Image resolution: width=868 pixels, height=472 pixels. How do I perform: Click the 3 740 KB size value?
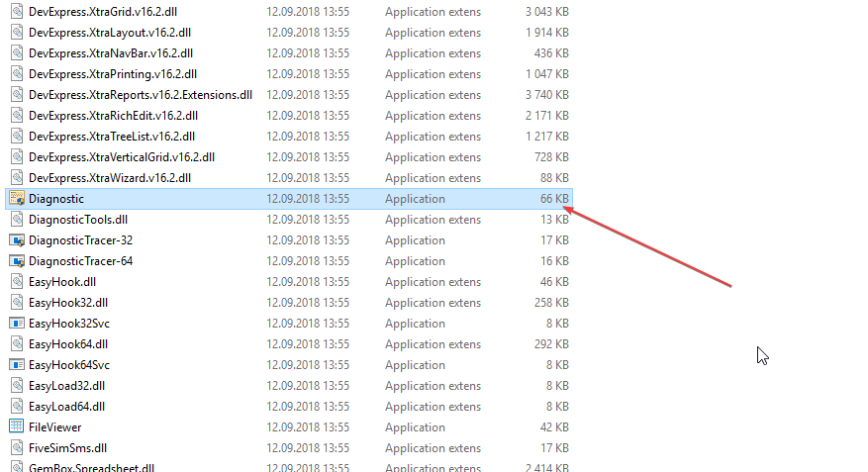[547, 95]
